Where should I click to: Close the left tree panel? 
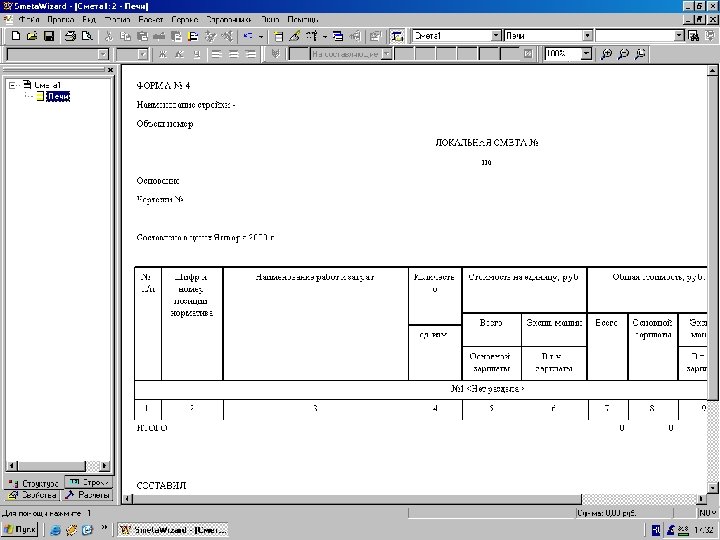click(110, 70)
